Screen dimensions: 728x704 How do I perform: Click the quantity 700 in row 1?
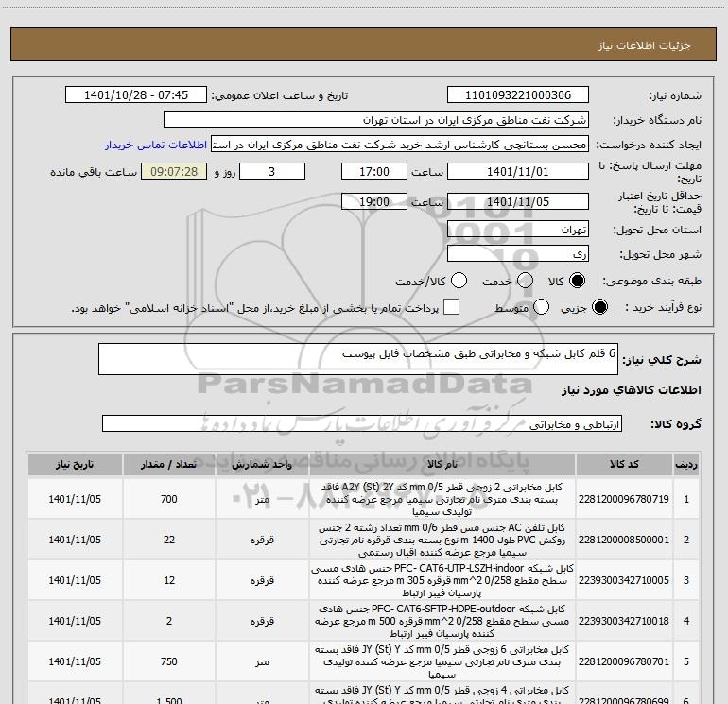[x=169, y=499]
